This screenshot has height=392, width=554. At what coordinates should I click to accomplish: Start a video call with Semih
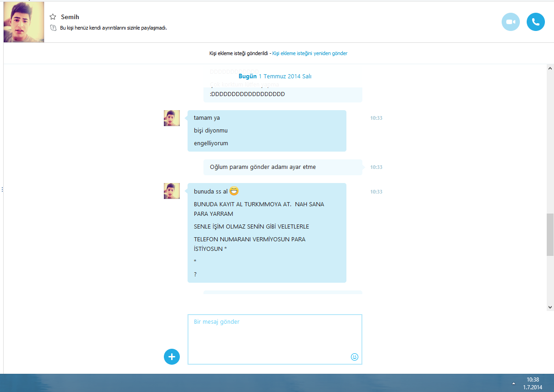(x=511, y=22)
